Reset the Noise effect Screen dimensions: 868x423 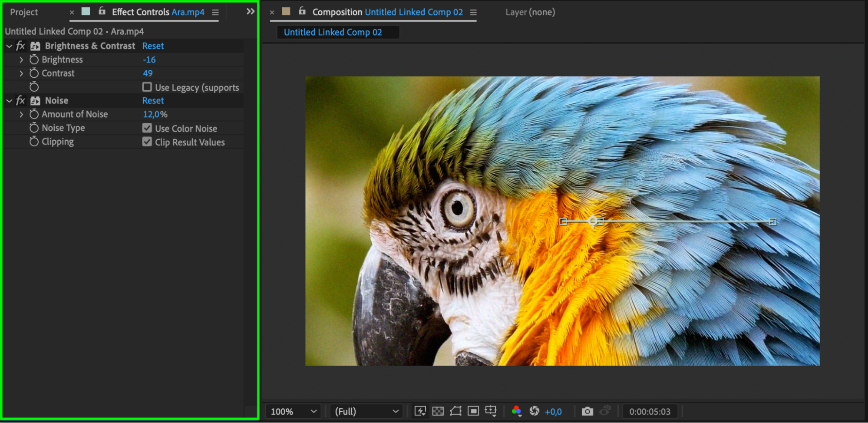(153, 100)
